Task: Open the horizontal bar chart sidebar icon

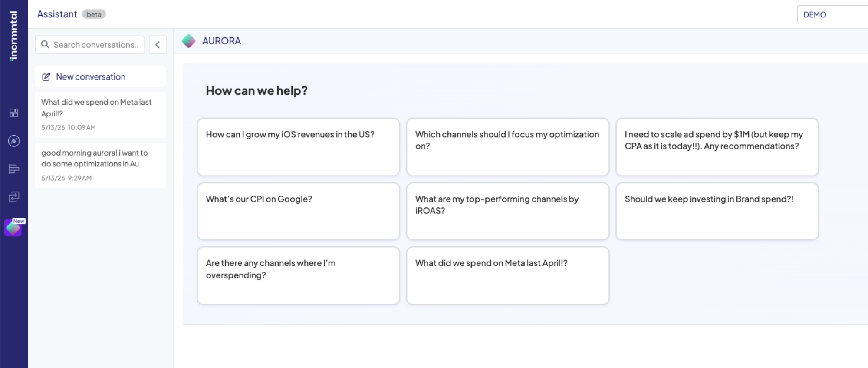Action: 14,169
